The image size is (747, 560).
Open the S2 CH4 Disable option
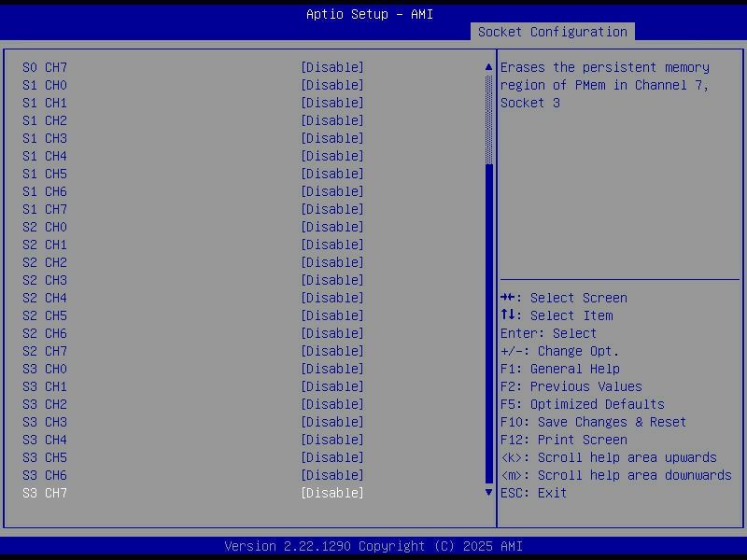tap(332, 298)
